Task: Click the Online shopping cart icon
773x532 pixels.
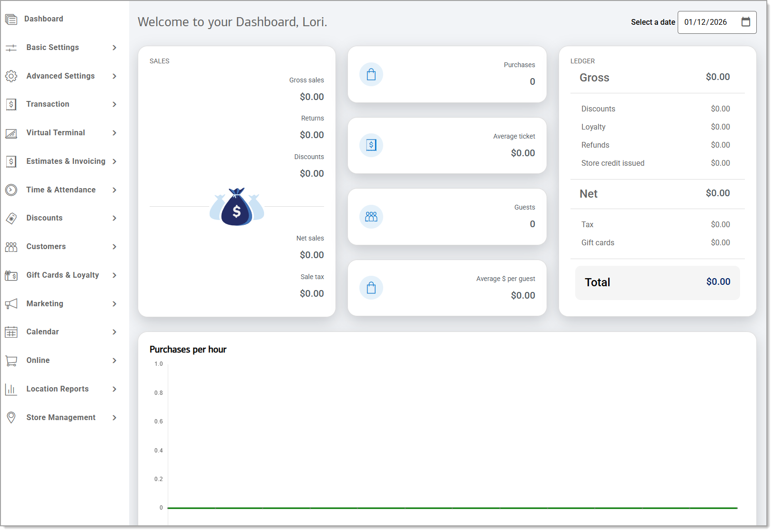Action: coord(11,361)
